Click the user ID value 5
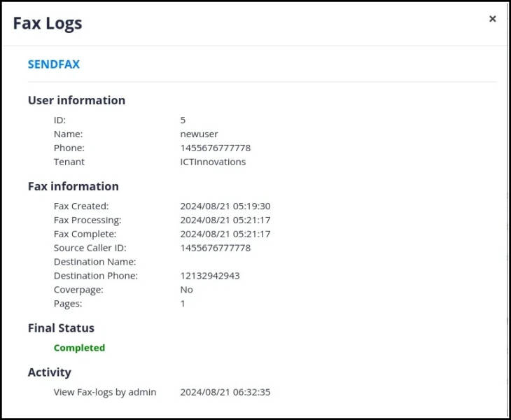The image size is (511, 420). click(x=183, y=120)
